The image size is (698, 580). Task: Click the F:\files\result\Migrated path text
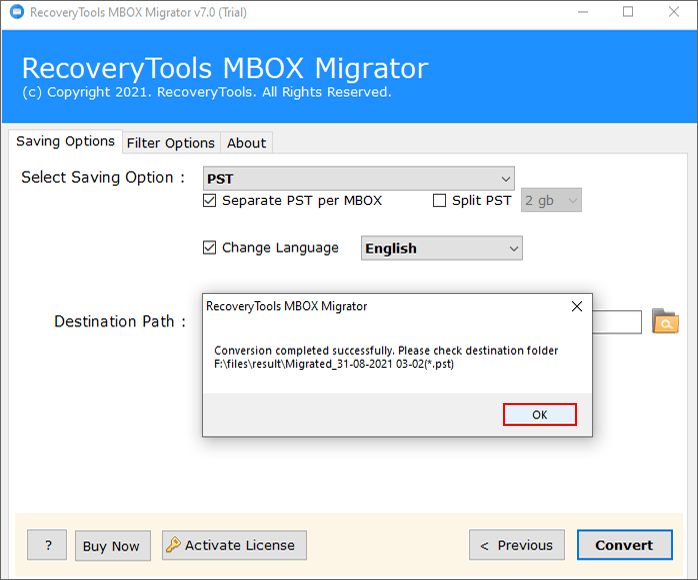334,364
